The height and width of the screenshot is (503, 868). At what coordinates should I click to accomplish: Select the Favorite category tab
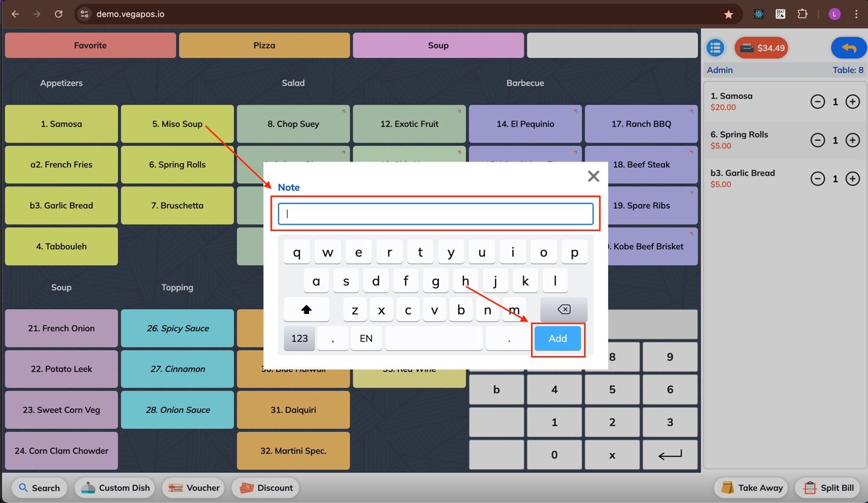[90, 45]
